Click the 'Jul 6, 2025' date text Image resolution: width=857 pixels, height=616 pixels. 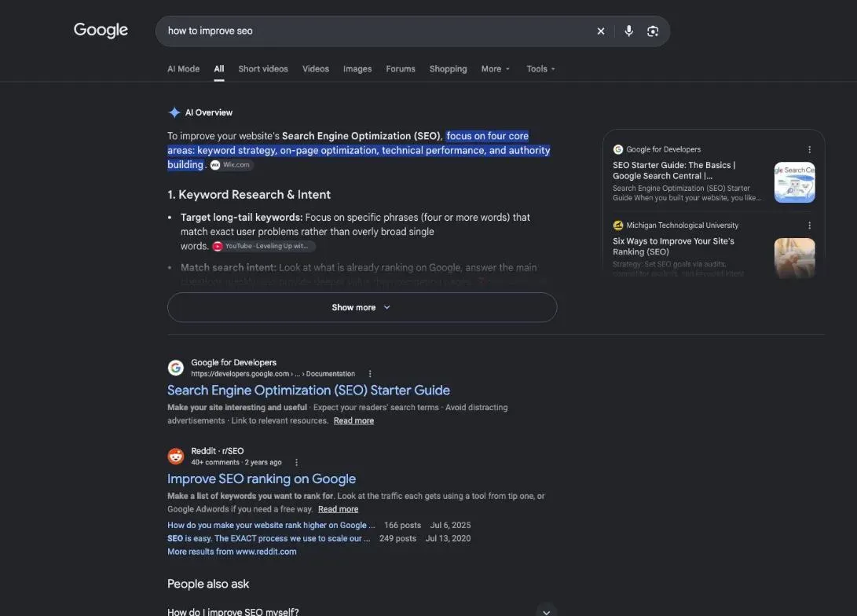click(450, 526)
